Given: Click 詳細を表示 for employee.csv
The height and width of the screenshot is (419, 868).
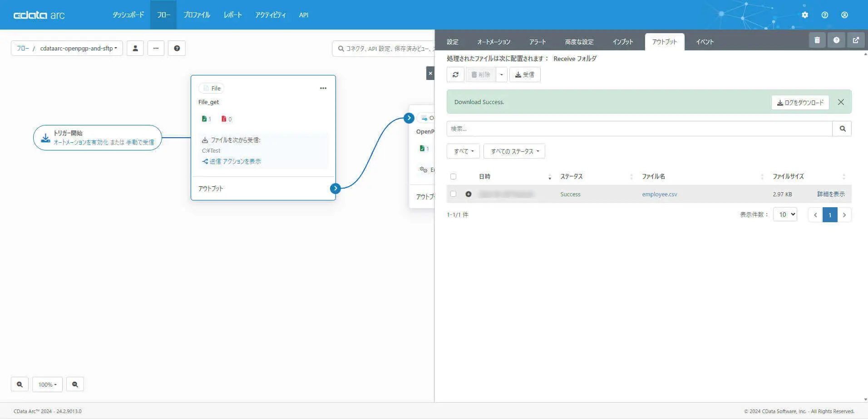Looking at the screenshot, I should pos(831,194).
